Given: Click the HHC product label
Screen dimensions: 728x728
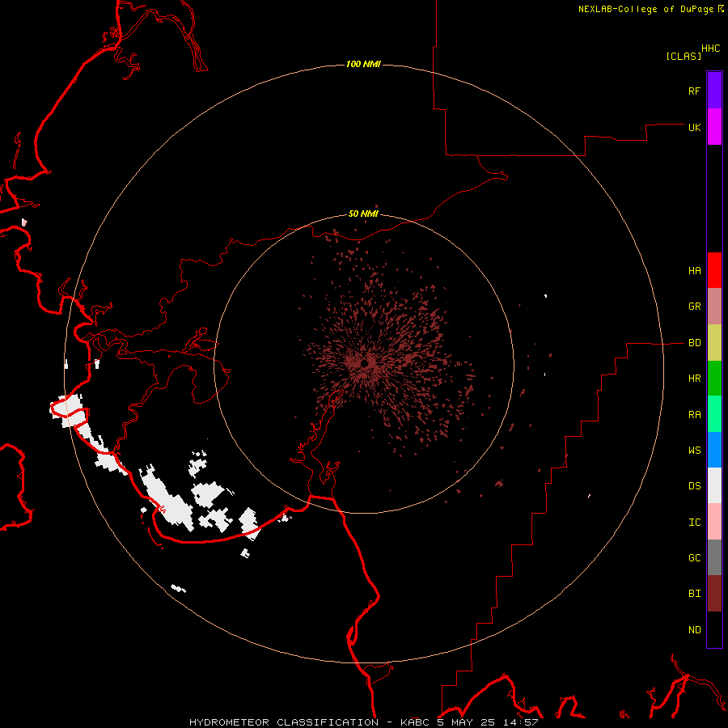Looking at the screenshot, I should click(710, 49).
